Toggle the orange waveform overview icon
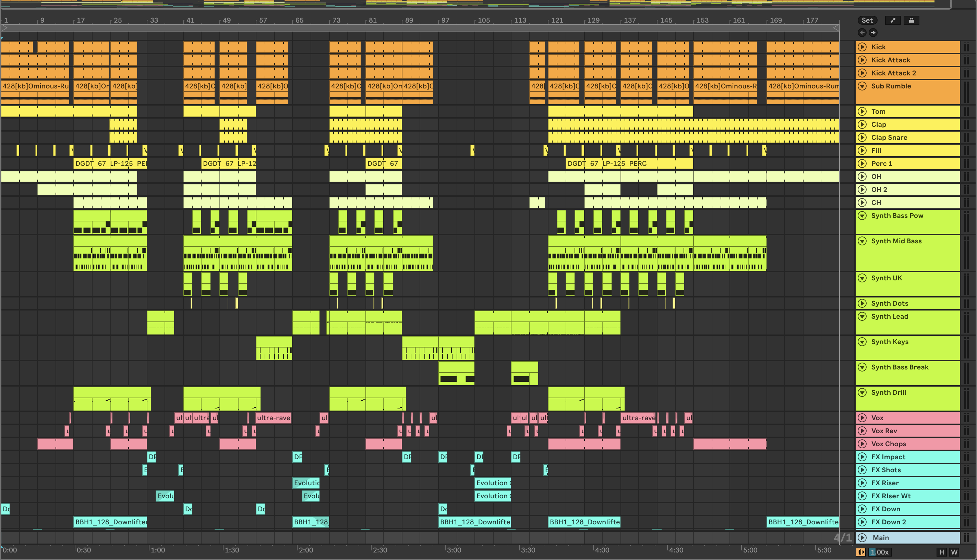The height and width of the screenshot is (560, 977). (x=861, y=552)
